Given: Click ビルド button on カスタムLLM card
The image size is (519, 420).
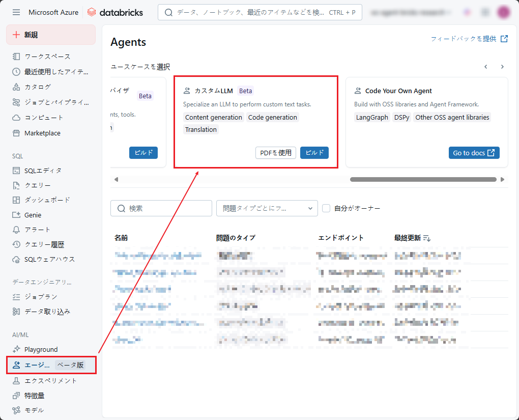Looking at the screenshot, I should pos(314,153).
